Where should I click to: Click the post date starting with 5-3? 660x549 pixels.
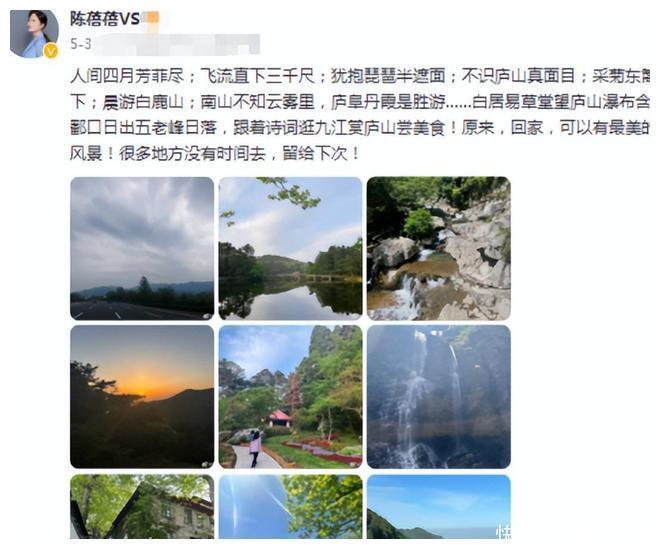pos(80,44)
